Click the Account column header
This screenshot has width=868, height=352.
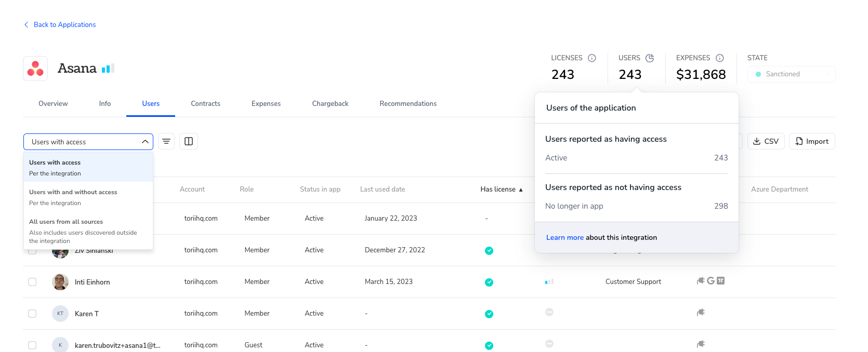coord(192,189)
